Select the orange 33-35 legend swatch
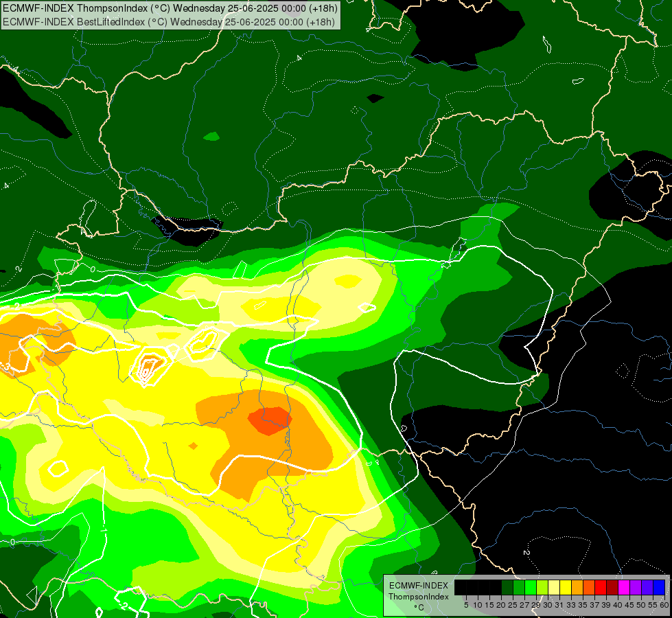Viewport: 672px width, 618px height. 577,587
